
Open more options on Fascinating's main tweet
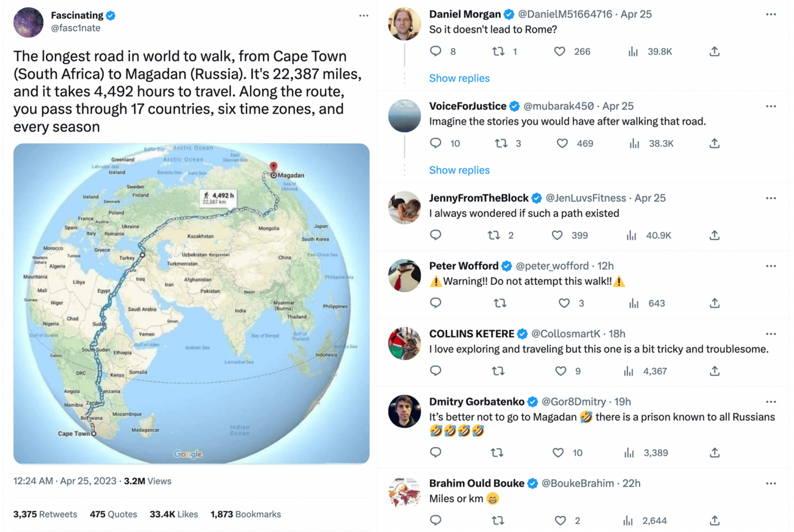coord(364,16)
